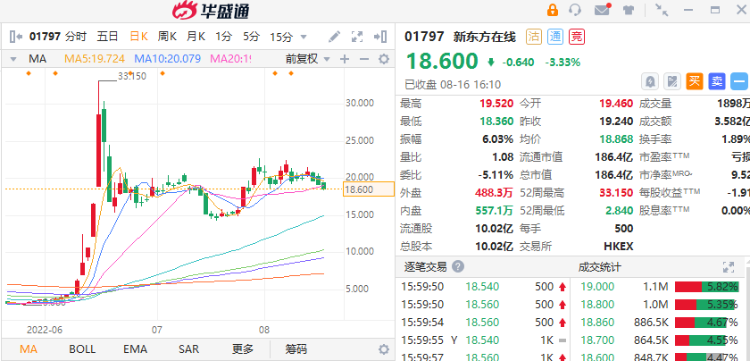
Task: Click the orange 买 buy button
Action: pyautogui.click(x=695, y=82)
